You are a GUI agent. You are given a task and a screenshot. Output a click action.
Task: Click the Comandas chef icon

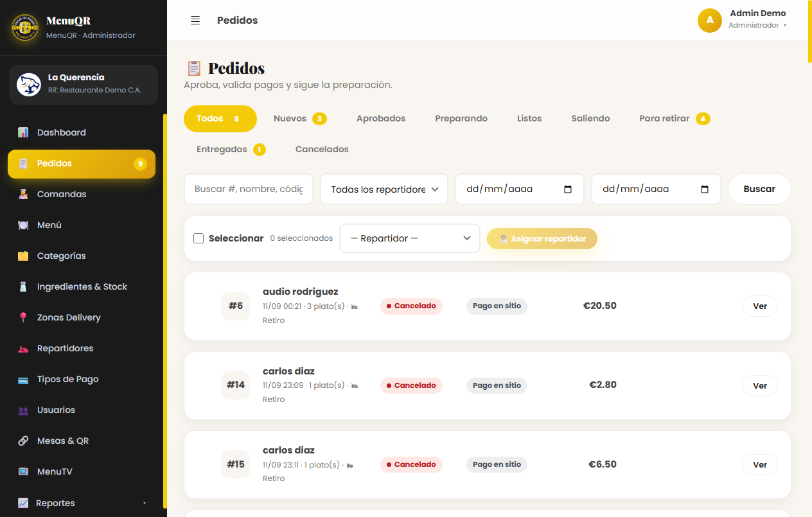23,194
